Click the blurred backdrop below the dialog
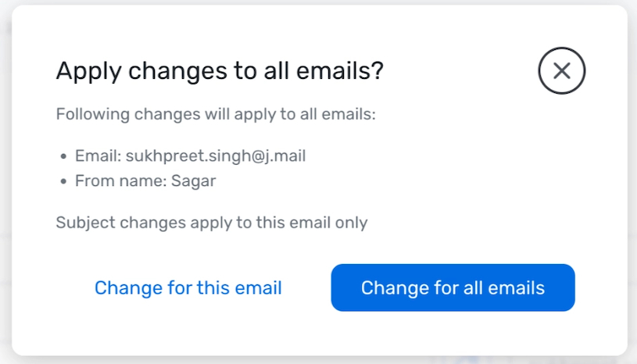Screen dimensions: 637x364 (319, 360)
